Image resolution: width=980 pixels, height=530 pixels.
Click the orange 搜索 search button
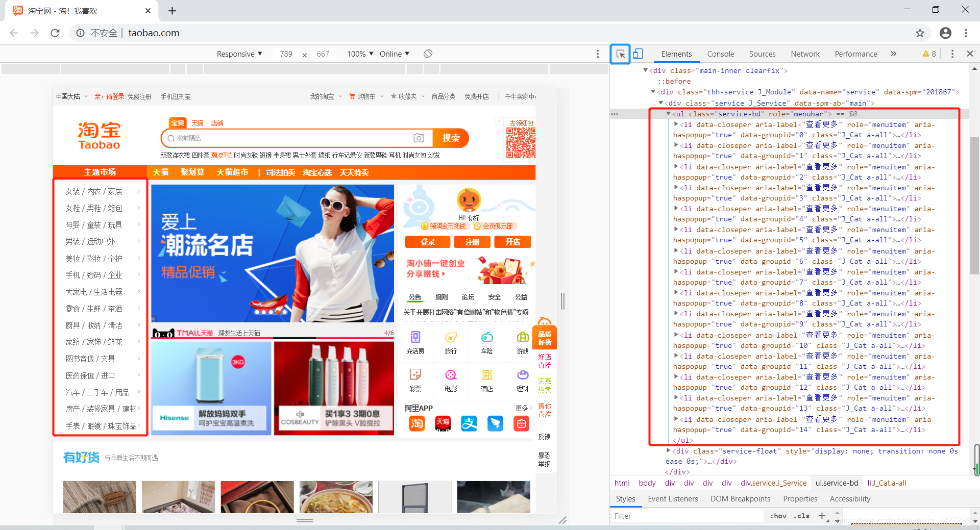point(451,138)
